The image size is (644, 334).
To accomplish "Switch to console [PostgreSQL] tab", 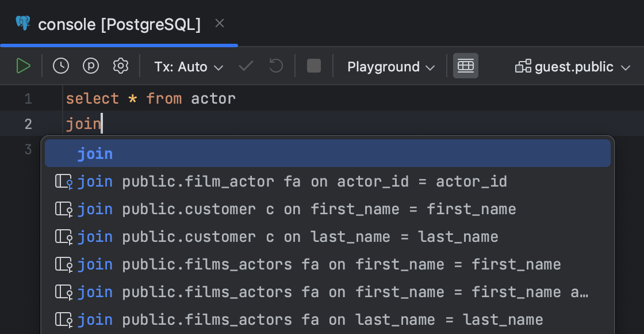I will (118, 24).
